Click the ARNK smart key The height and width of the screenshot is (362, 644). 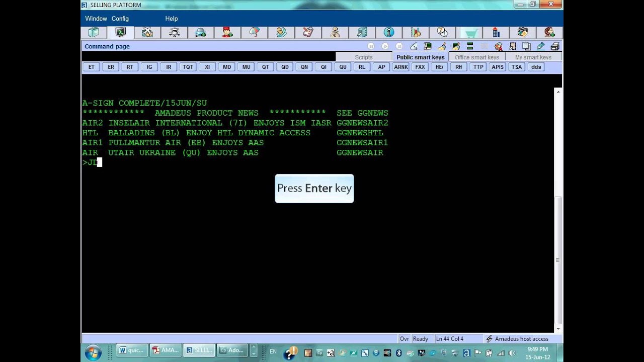[x=401, y=67]
